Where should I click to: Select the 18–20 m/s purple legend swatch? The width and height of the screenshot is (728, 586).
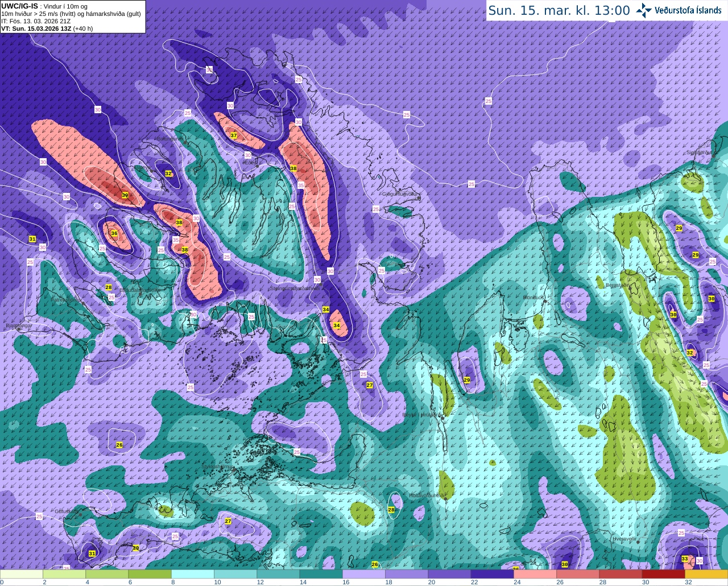point(407,575)
